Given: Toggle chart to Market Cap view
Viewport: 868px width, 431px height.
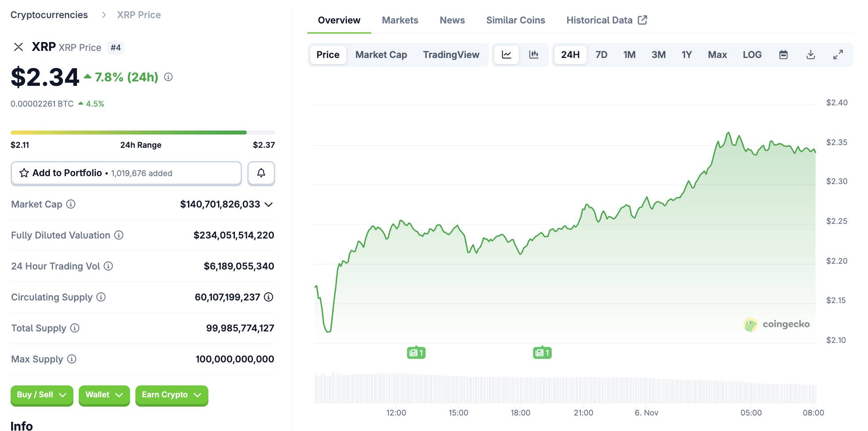Looking at the screenshot, I should [x=381, y=54].
